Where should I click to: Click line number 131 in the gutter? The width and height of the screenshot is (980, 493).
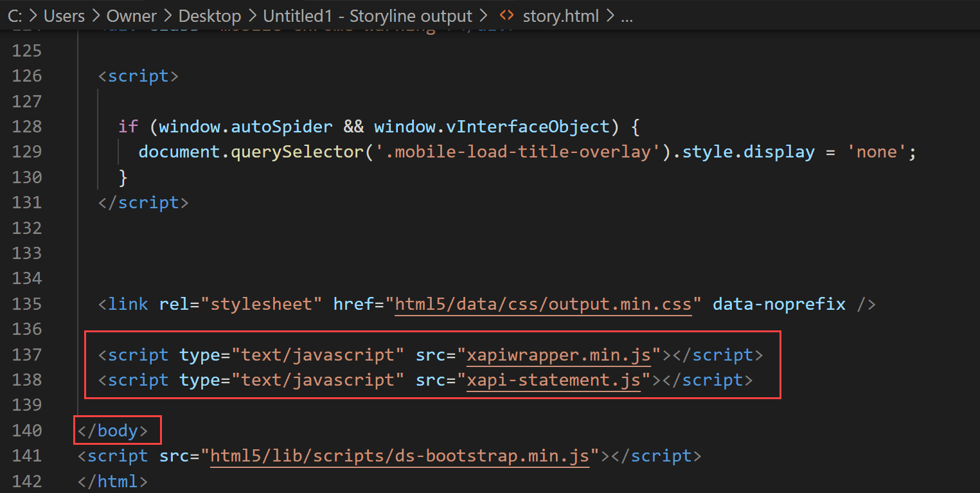coord(26,202)
